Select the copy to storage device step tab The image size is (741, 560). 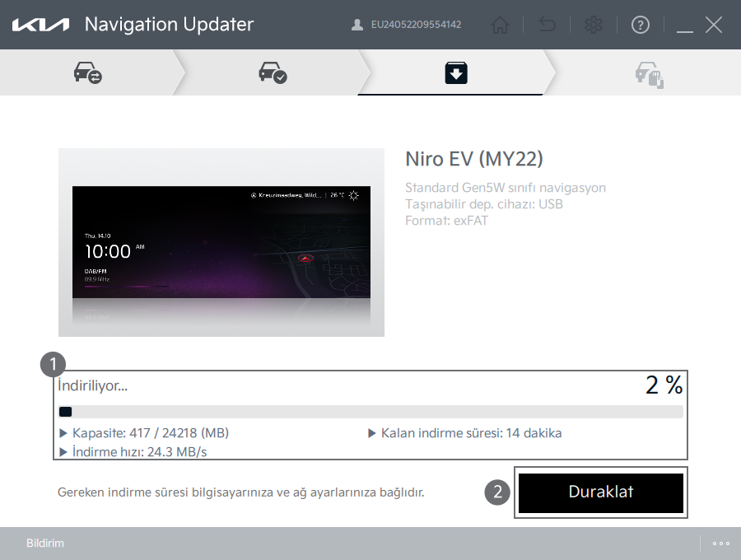tap(650, 74)
